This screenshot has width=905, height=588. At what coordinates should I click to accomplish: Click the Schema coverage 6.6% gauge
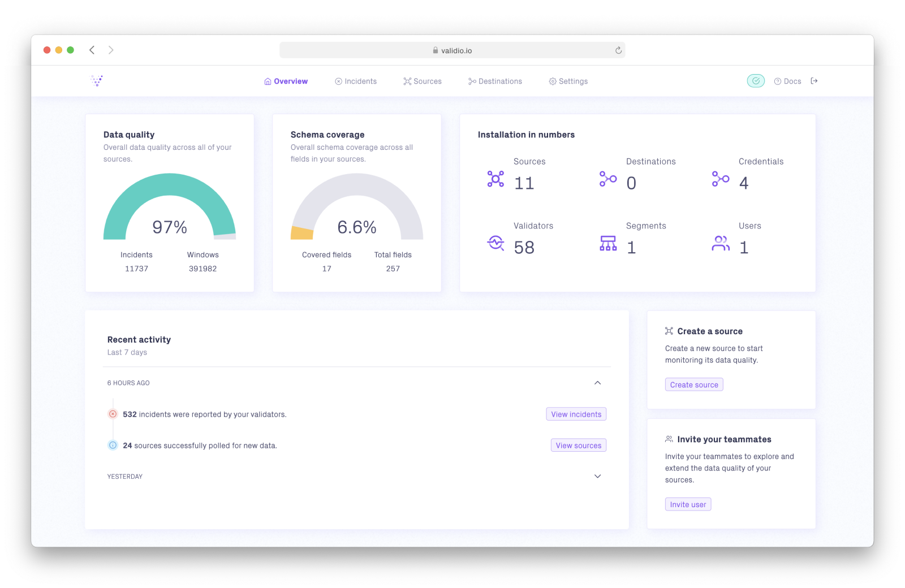coord(357,206)
